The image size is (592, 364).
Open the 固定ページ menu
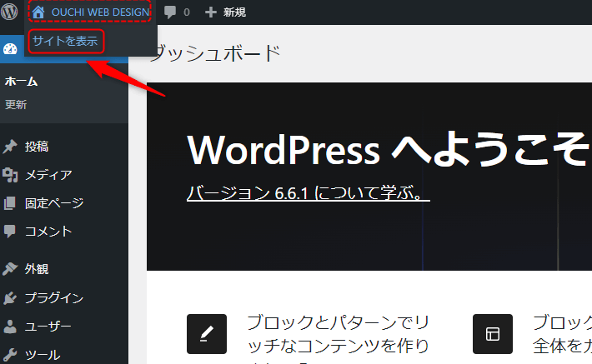coord(54,203)
